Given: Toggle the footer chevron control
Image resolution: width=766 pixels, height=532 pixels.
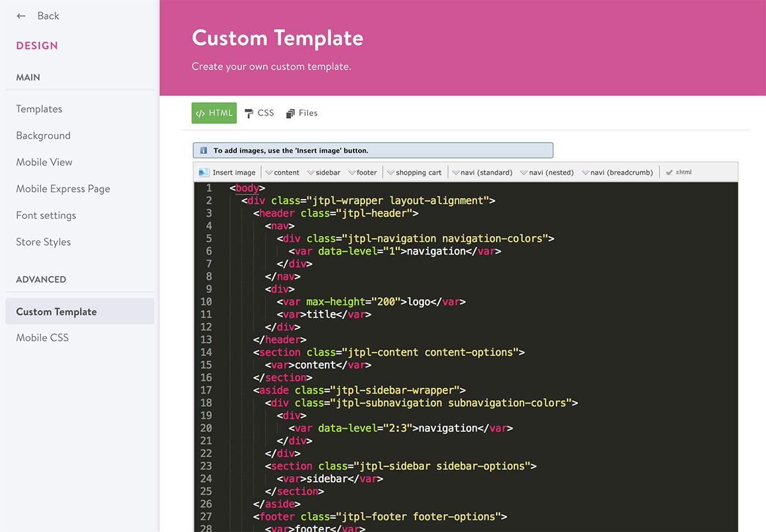Looking at the screenshot, I should (x=352, y=172).
